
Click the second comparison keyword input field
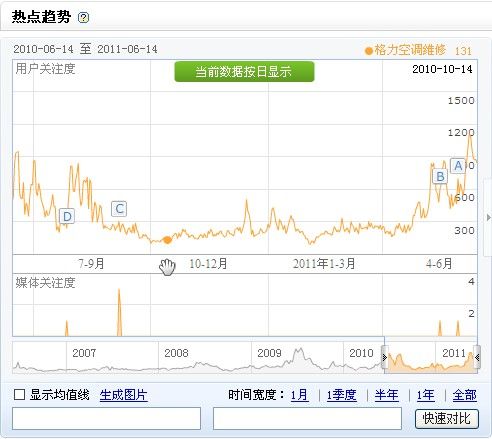[307, 418]
